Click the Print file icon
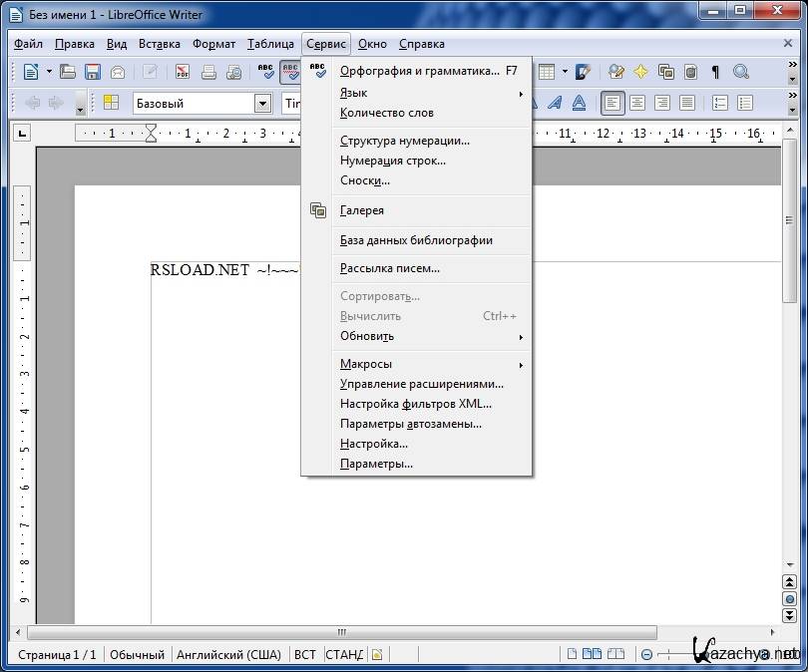Image resolution: width=808 pixels, height=672 pixels. (208, 72)
